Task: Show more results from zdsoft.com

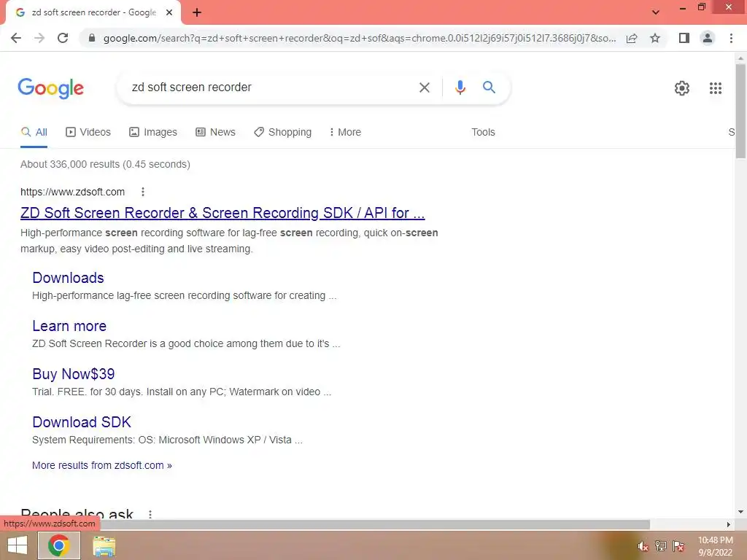Action: tap(102, 465)
